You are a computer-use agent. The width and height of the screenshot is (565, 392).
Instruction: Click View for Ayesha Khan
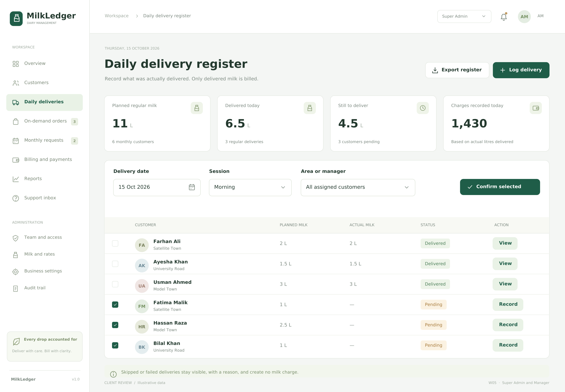[x=505, y=264]
